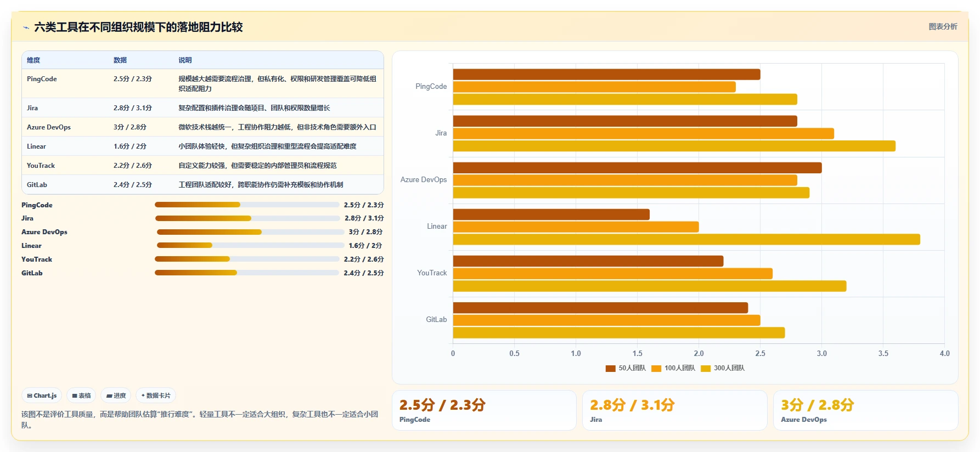Image resolution: width=980 pixels, height=452 pixels.
Task: Click the 表格 tag chip
Action: click(81, 395)
